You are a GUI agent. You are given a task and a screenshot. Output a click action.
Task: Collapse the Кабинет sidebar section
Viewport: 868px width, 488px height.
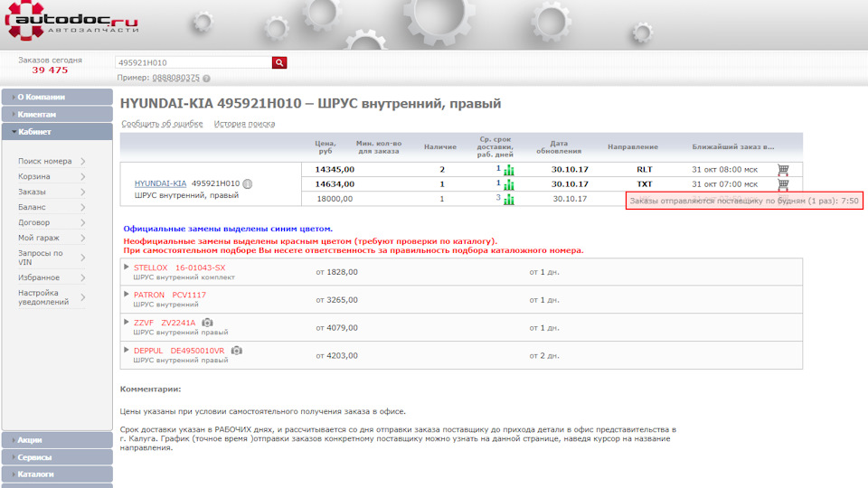(57, 132)
